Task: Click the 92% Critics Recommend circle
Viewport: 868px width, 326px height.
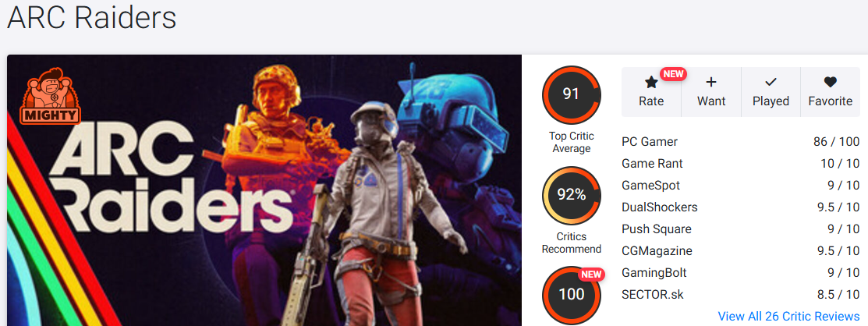Action: (572, 196)
